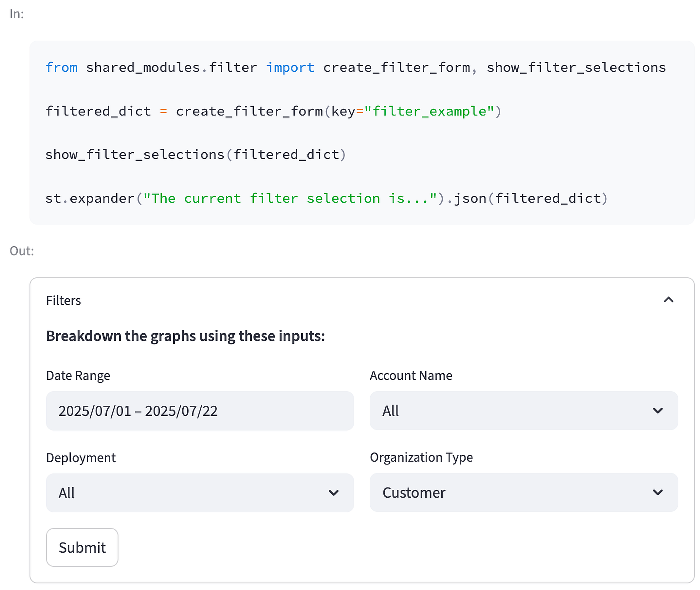Click the Filters expander title

click(x=63, y=301)
